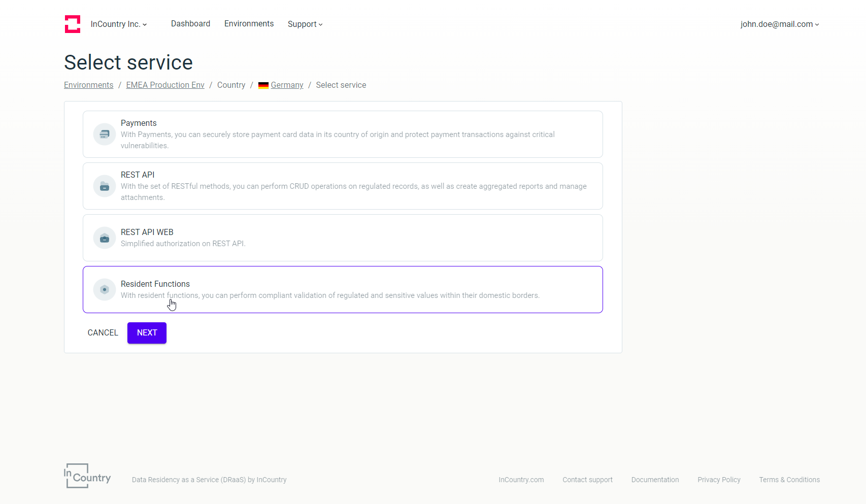Select the Resident Functions service option
Screen dimensions: 866x504
coord(343,289)
